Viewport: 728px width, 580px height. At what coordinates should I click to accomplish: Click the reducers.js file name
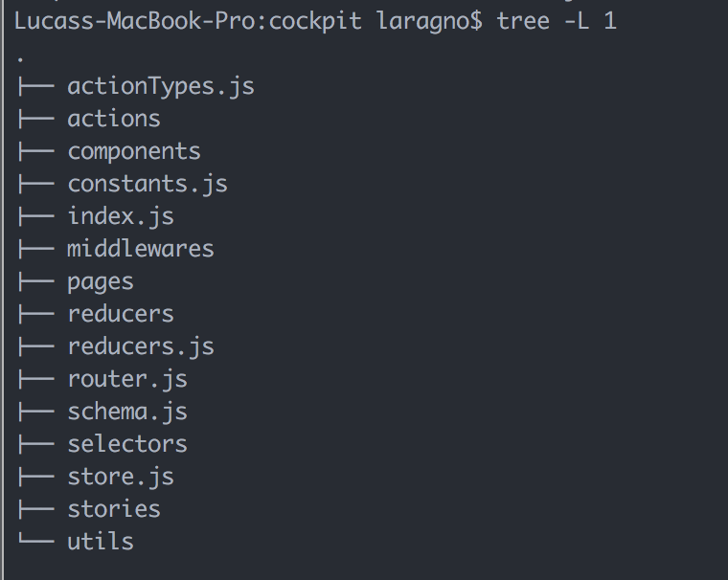pyautogui.click(x=141, y=347)
